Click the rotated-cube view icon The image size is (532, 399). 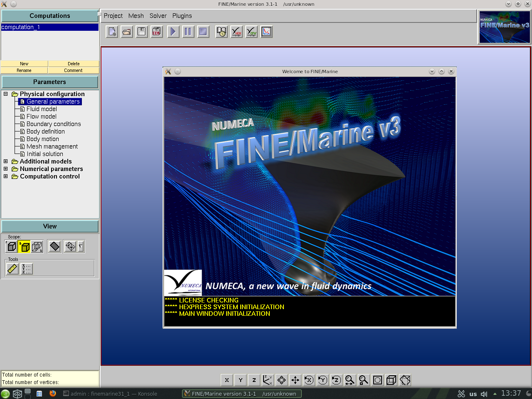[405, 380]
